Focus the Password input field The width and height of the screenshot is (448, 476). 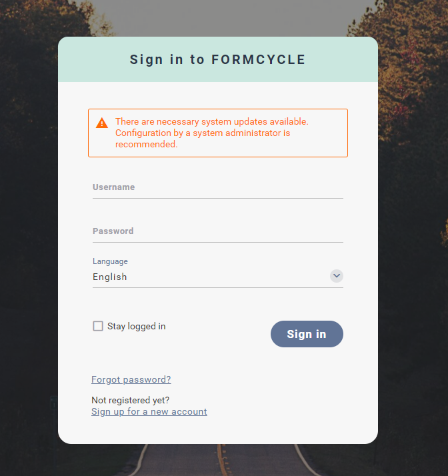coord(218,231)
